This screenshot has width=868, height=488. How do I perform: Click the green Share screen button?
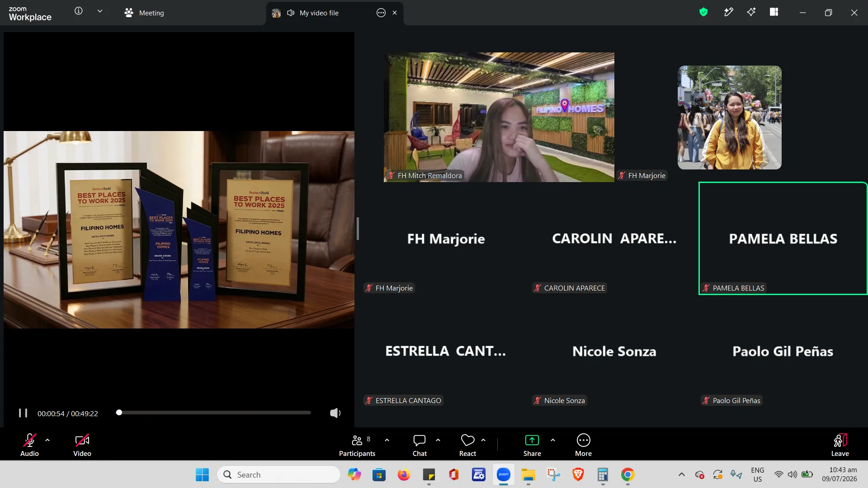click(532, 445)
